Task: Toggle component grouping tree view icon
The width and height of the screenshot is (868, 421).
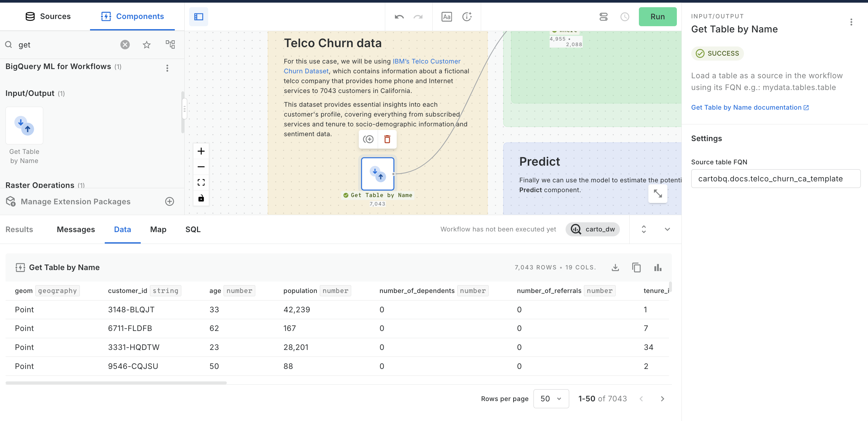Action: point(170,44)
